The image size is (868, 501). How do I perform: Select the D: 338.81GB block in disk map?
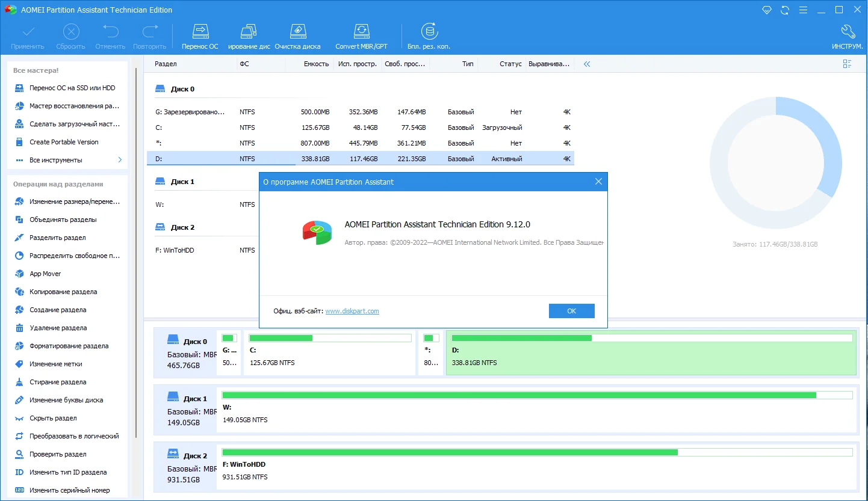click(651, 352)
